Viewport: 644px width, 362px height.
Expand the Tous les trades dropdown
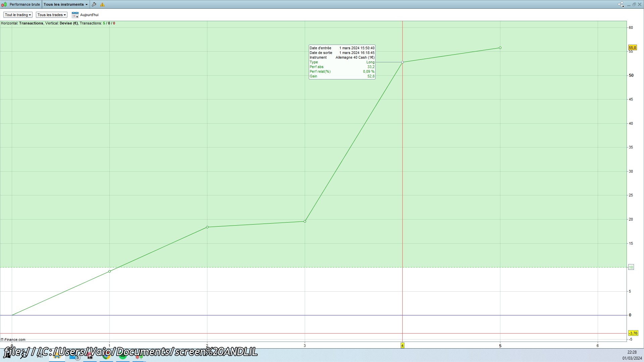click(x=52, y=15)
